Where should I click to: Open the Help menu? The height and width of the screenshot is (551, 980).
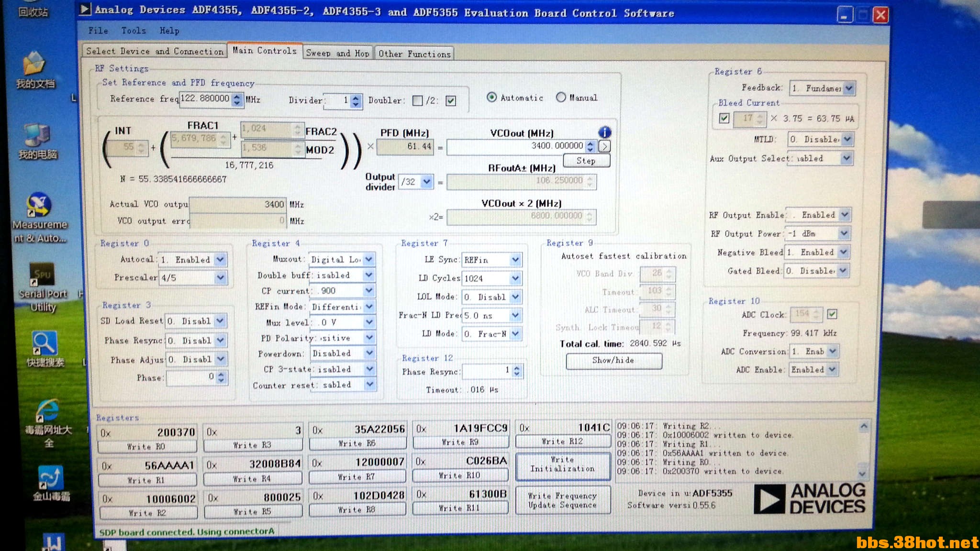[169, 31]
